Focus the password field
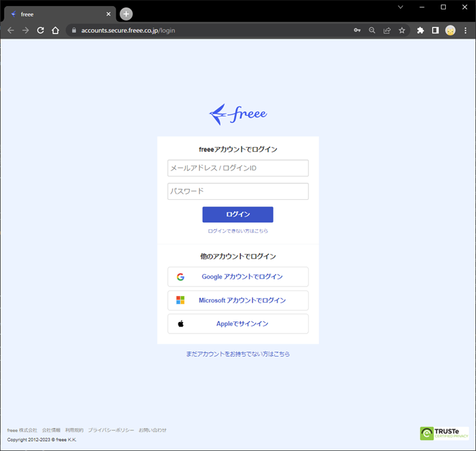Screen dimensions: 476x451 pos(238,191)
